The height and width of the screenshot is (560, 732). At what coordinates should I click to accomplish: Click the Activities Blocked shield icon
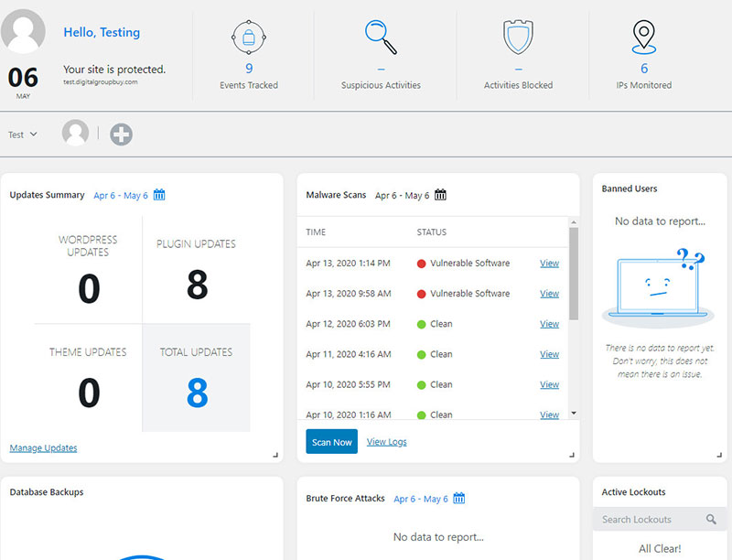point(518,38)
